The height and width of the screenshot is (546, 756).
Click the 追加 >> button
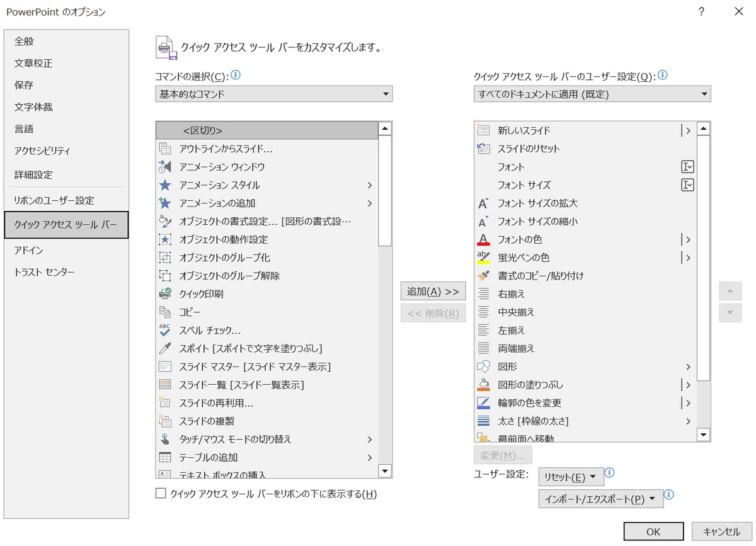click(x=433, y=292)
